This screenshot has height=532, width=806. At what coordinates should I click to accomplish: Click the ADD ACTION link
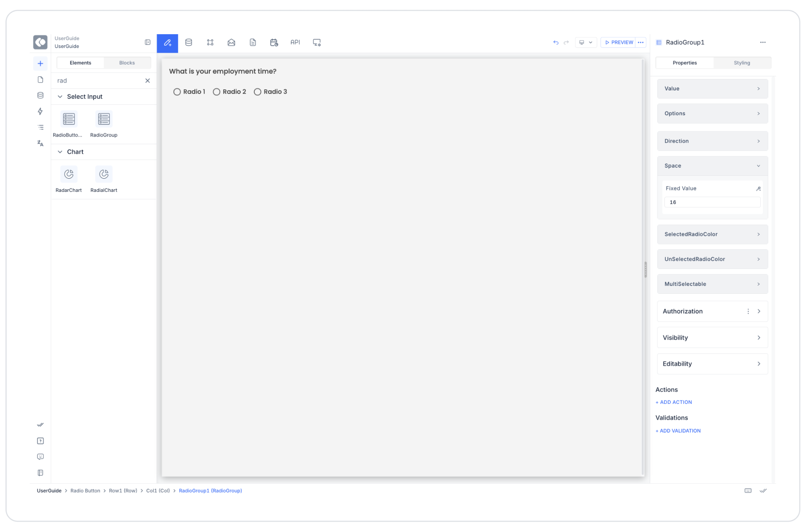674,402
